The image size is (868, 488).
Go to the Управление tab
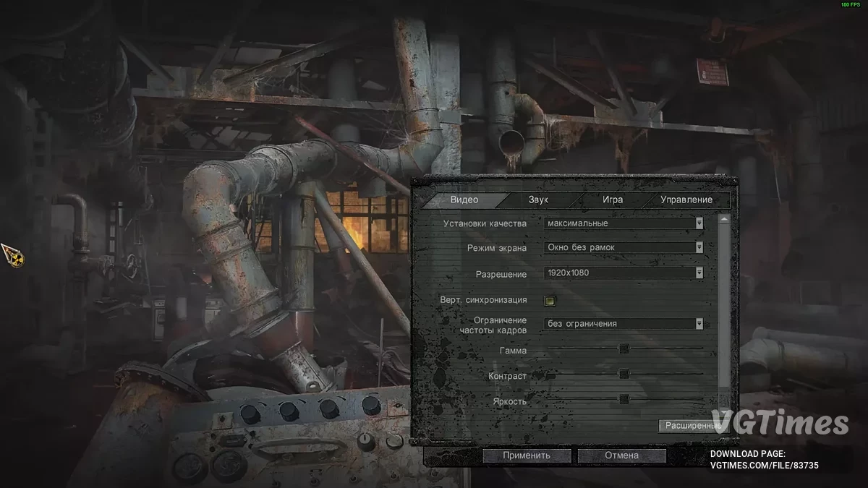[686, 200]
